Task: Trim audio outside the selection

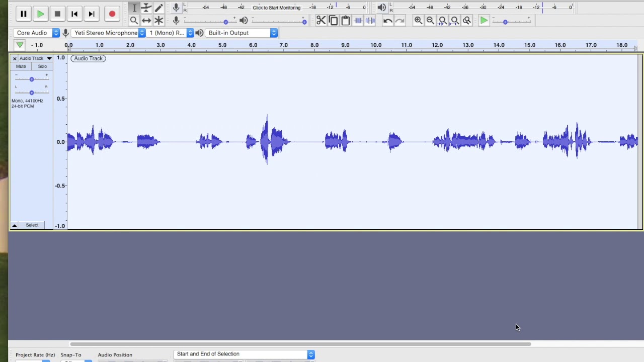Action: point(358,21)
